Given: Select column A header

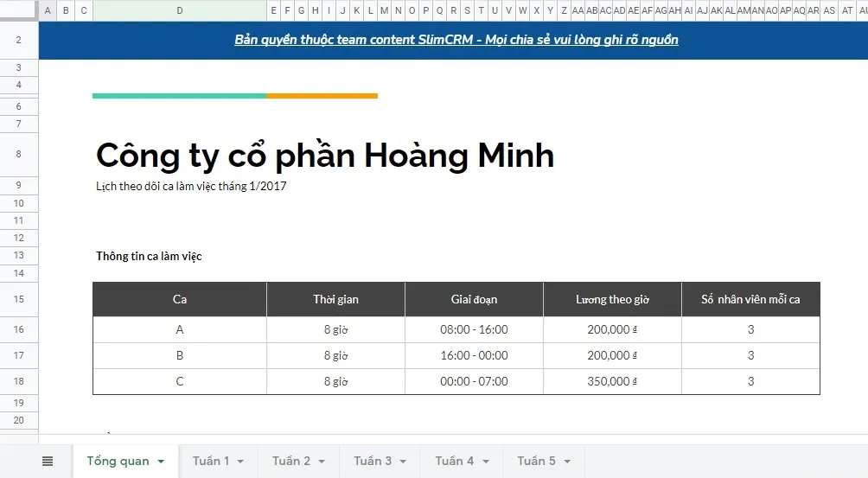Looking at the screenshot, I should click(48, 10).
